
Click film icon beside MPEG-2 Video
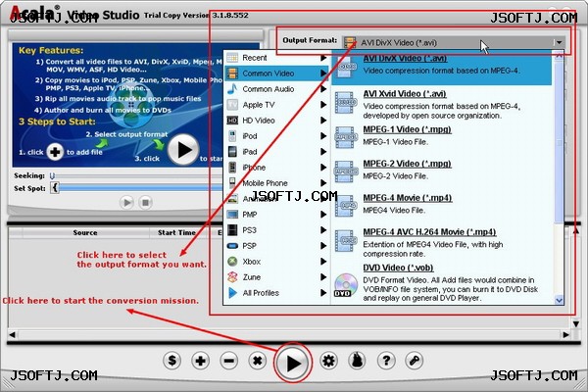(x=346, y=171)
